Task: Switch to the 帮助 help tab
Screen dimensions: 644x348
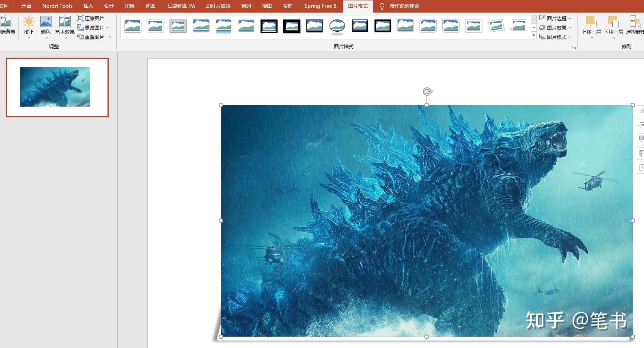Action: tap(288, 6)
